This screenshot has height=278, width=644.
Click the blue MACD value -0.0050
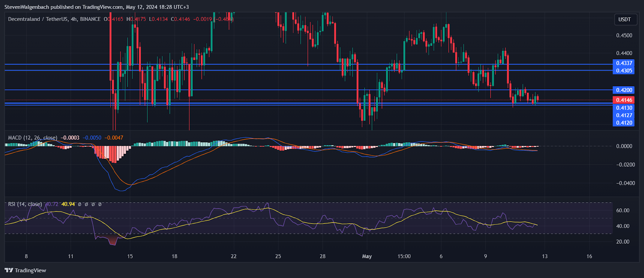pos(92,138)
